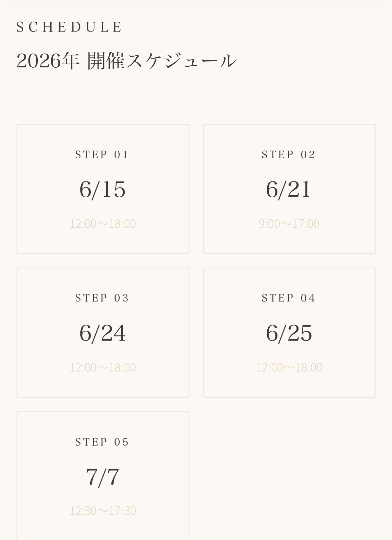Screen dimensions: 392x540
Task: Click the 12:30〜17:30 time range
Action: tap(103, 511)
